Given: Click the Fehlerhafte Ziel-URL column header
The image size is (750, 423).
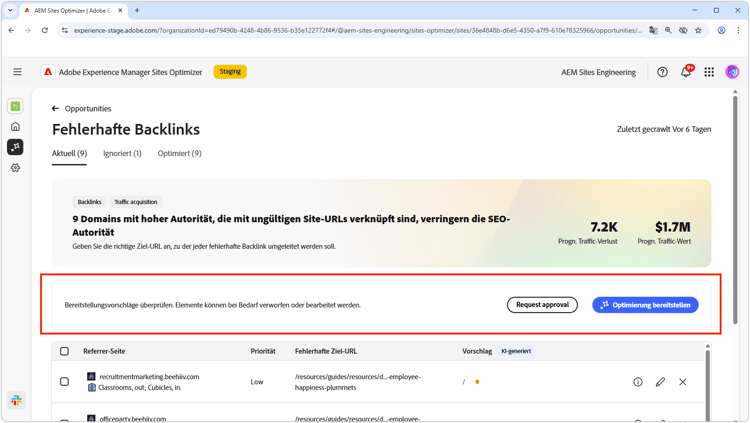Looking at the screenshot, I should click(326, 351).
